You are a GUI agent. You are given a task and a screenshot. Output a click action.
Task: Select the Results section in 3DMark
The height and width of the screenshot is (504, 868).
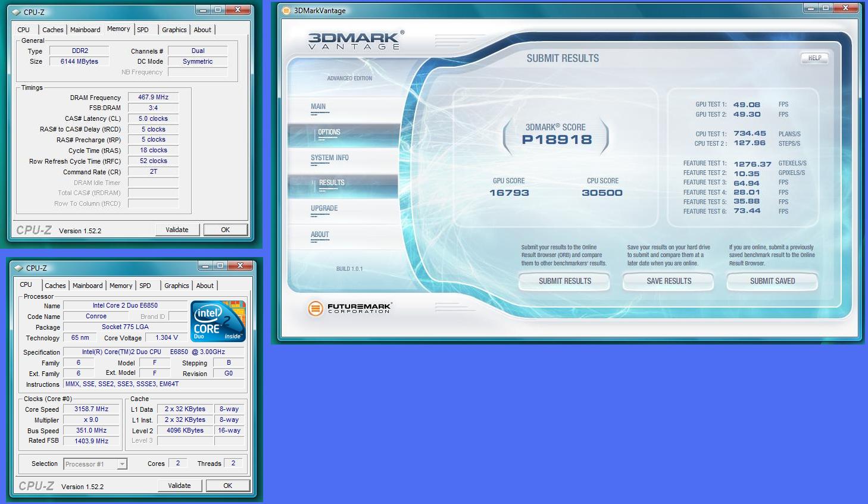(331, 183)
